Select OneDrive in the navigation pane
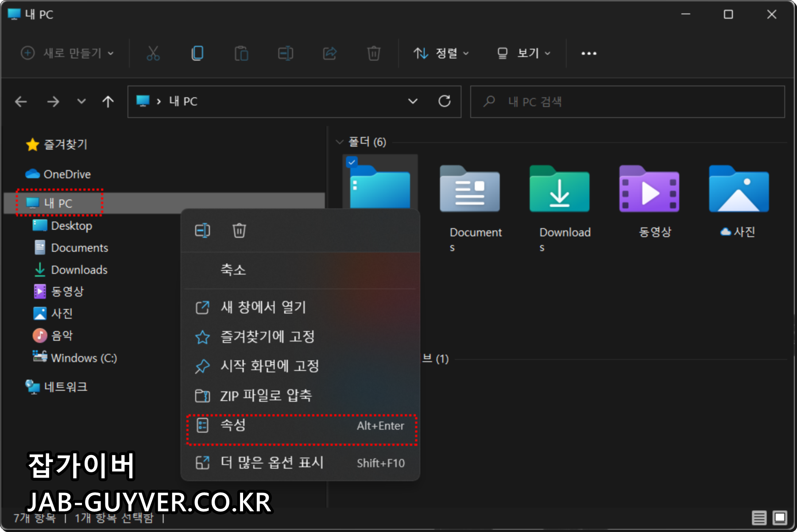 point(58,174)
